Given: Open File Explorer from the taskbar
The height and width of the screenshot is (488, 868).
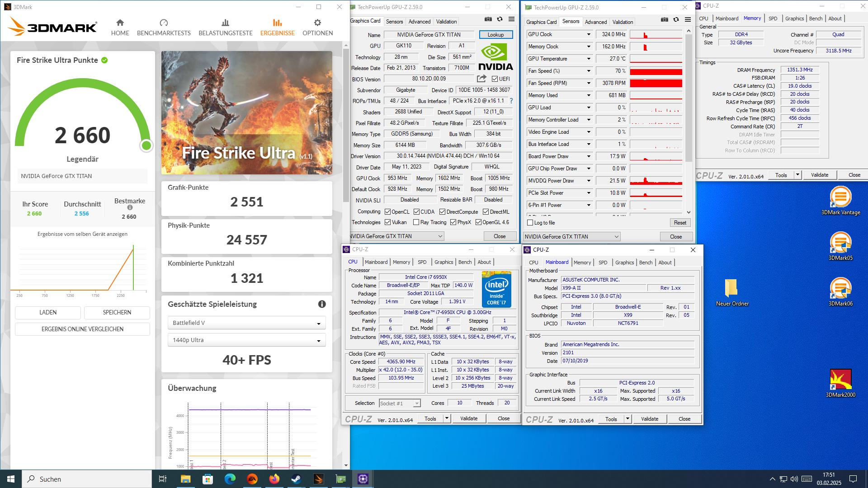Looking at the screenshot, I should tap(185, 479).
